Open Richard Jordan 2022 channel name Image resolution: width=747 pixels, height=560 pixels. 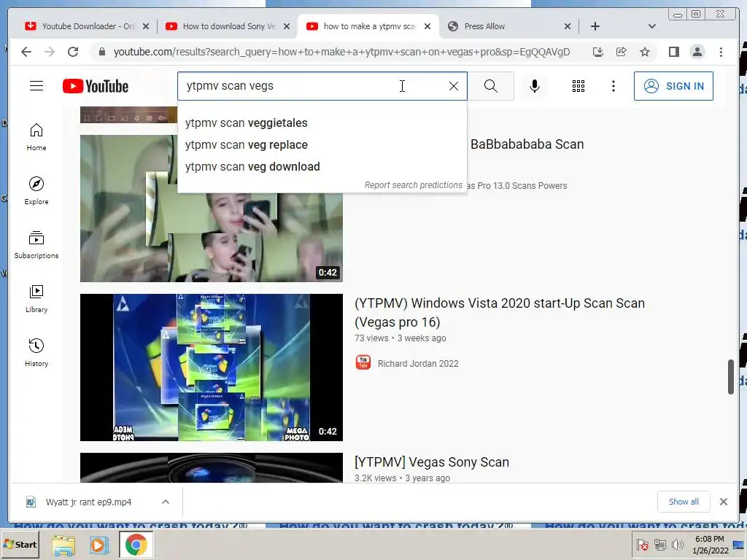(418, 364)
